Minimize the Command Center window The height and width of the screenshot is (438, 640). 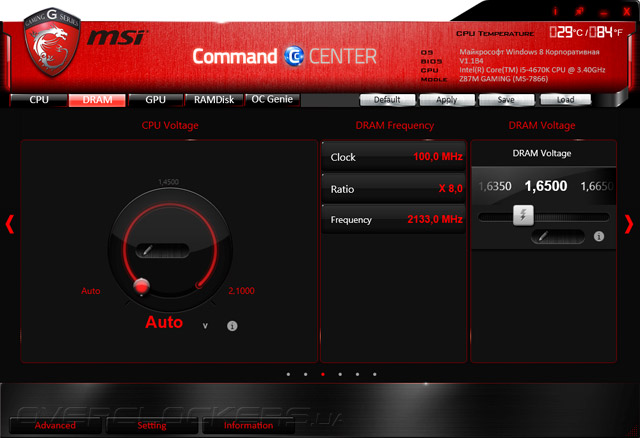[x=603, y=13]
